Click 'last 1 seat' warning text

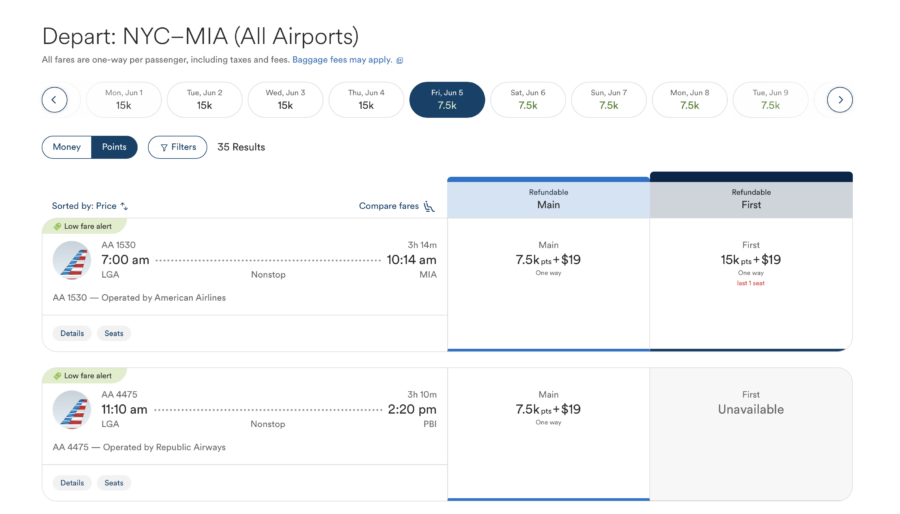click(751, 283)
